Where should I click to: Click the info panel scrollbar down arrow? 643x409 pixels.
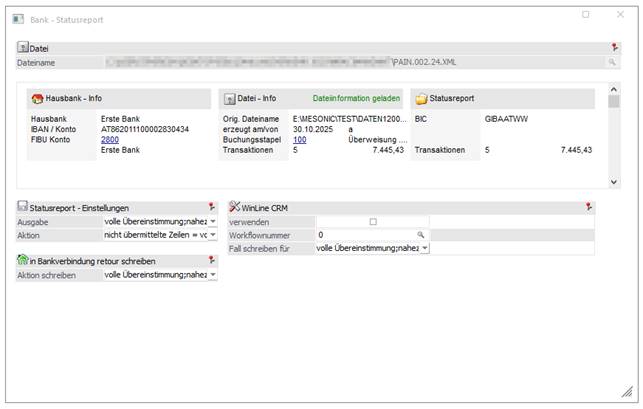point(613,182)
